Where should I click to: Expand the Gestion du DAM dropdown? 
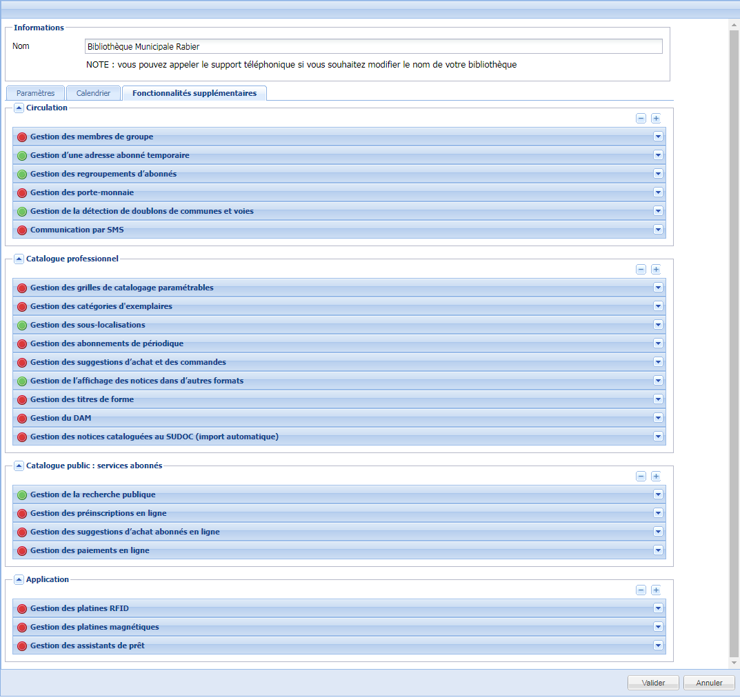tap(658, 418)
